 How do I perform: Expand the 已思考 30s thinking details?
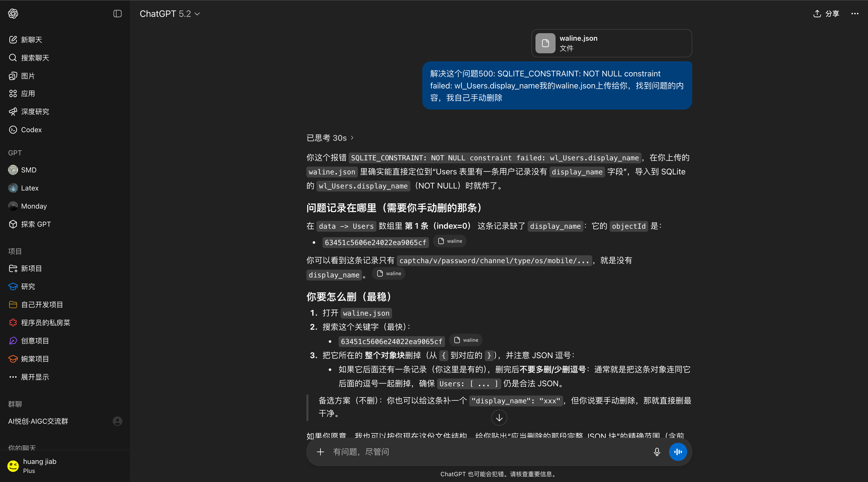click(330, 138)
